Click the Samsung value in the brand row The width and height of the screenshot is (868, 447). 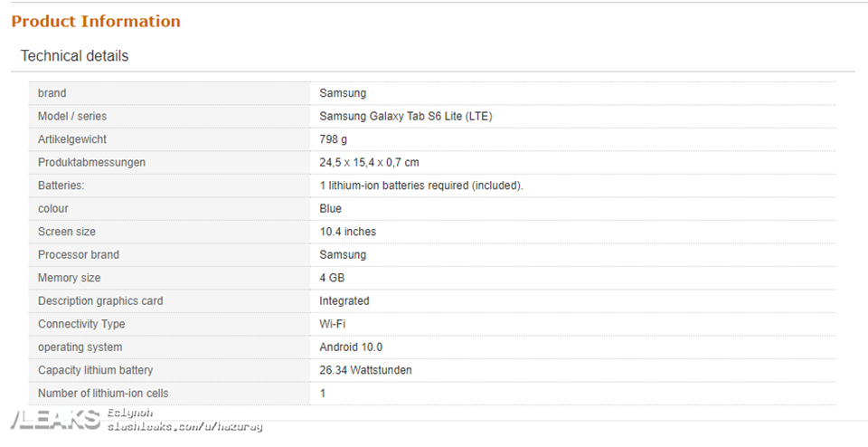point(343,93)
